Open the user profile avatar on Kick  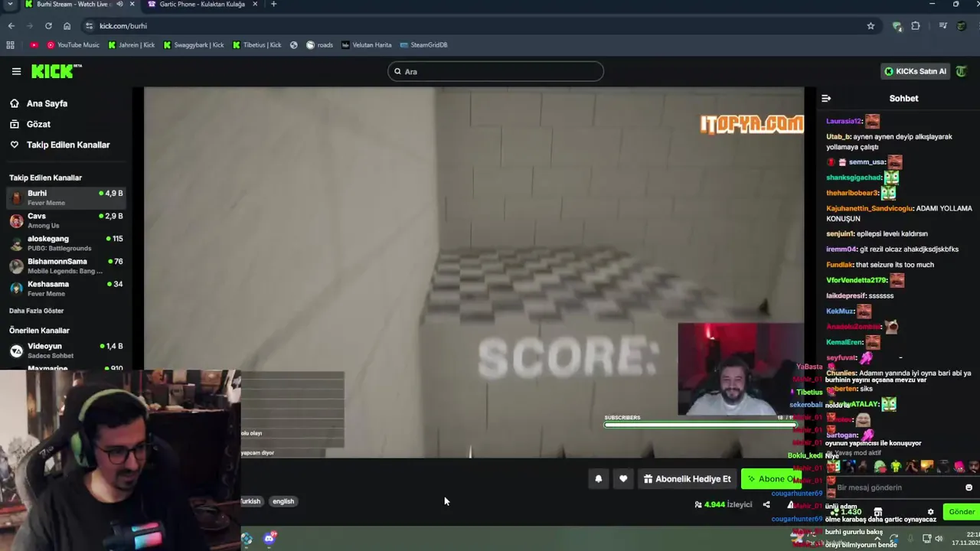point(962,71)
